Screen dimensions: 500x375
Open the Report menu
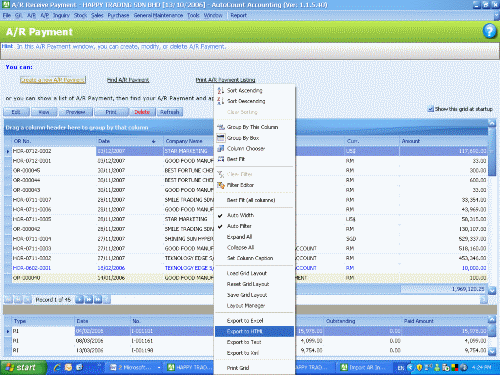pos(238,15)
